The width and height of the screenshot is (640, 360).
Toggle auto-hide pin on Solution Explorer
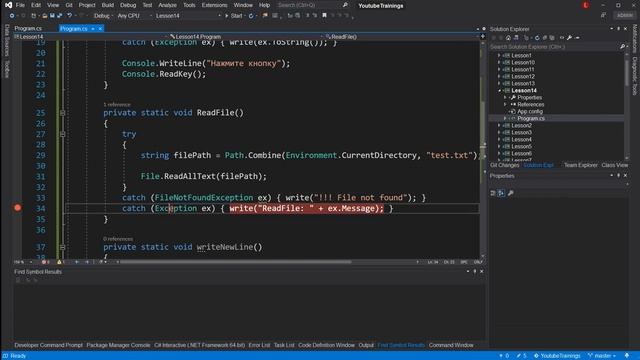tap(619, 29)
